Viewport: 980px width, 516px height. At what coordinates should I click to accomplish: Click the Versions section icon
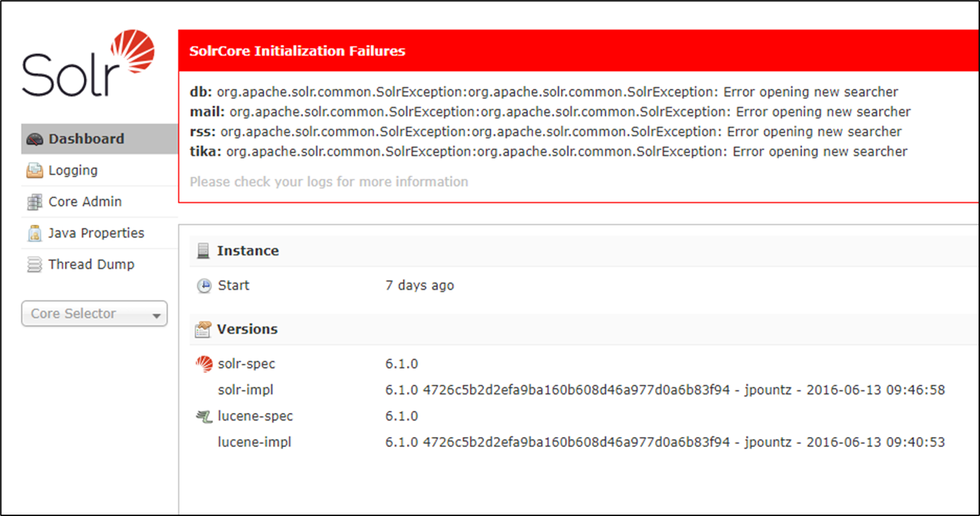[203, 329]
